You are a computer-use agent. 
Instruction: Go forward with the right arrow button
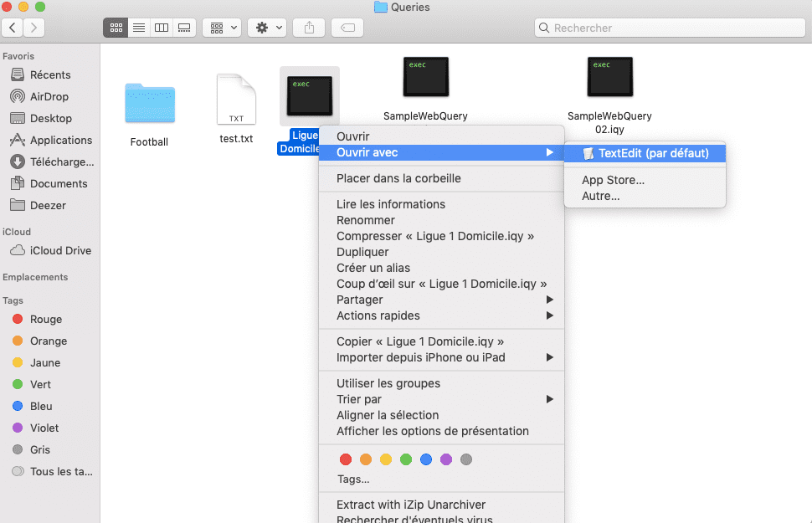click(x=33, y=28)
